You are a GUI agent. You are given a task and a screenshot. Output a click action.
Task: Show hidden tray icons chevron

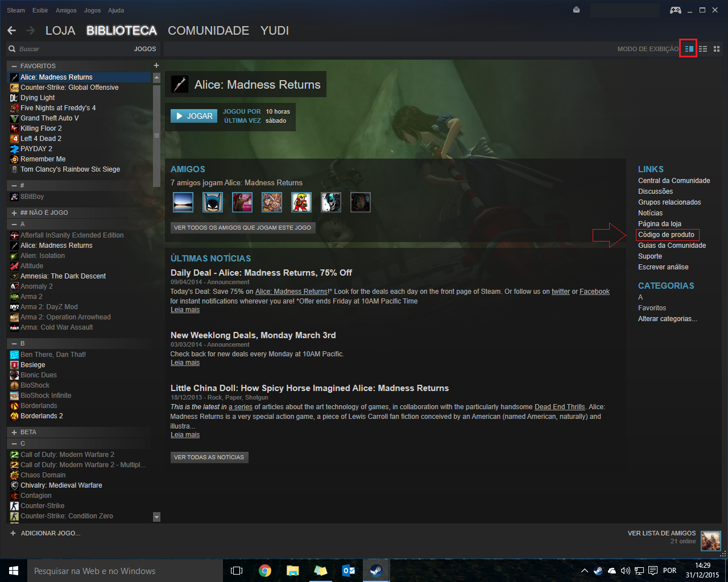coord(584,571)
